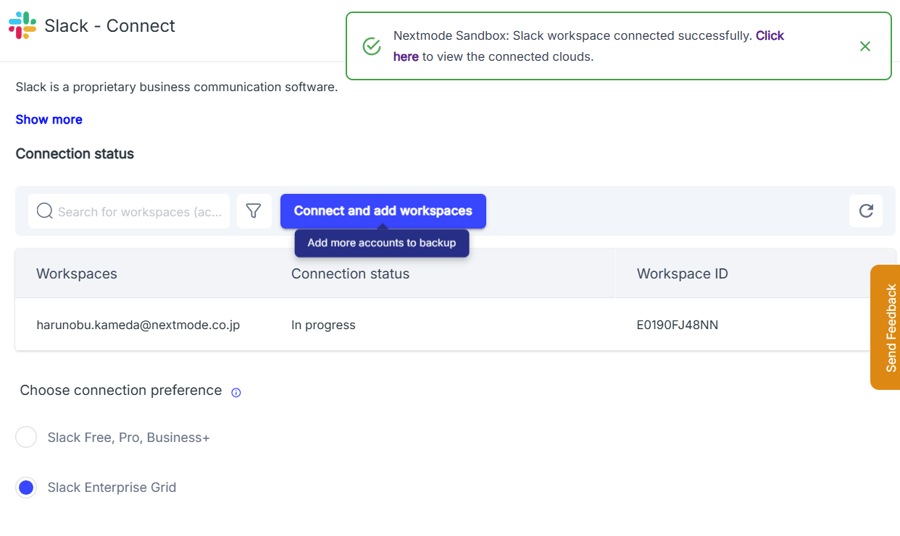
Task: Dismiss the success notification with X
Action: tap(865, 46)
